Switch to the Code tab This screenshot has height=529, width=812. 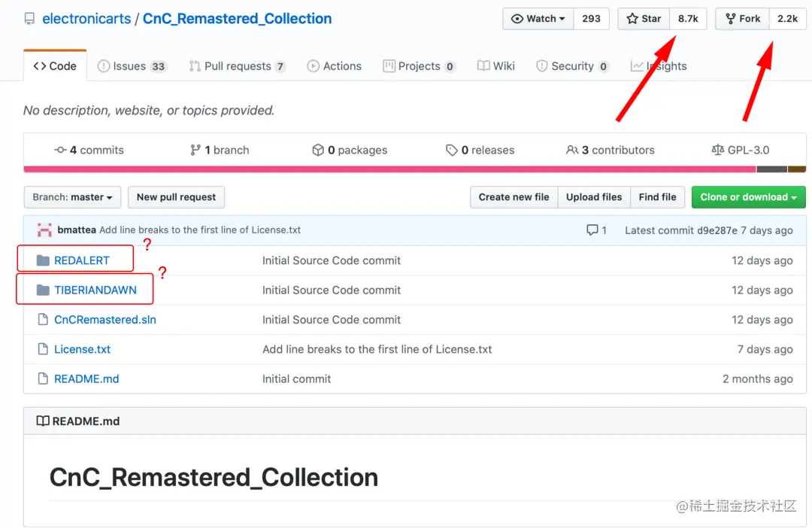coord(55,65)
